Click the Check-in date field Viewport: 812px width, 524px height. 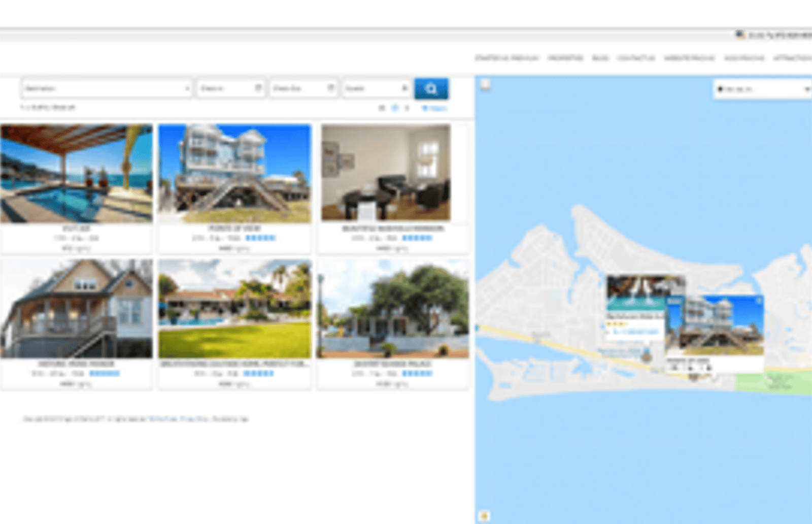tap(231, 88)
